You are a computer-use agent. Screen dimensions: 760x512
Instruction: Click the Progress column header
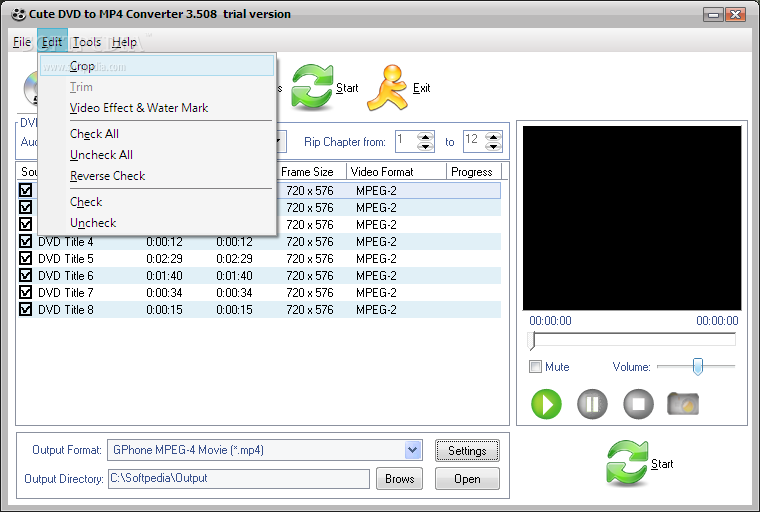[474, 172]
